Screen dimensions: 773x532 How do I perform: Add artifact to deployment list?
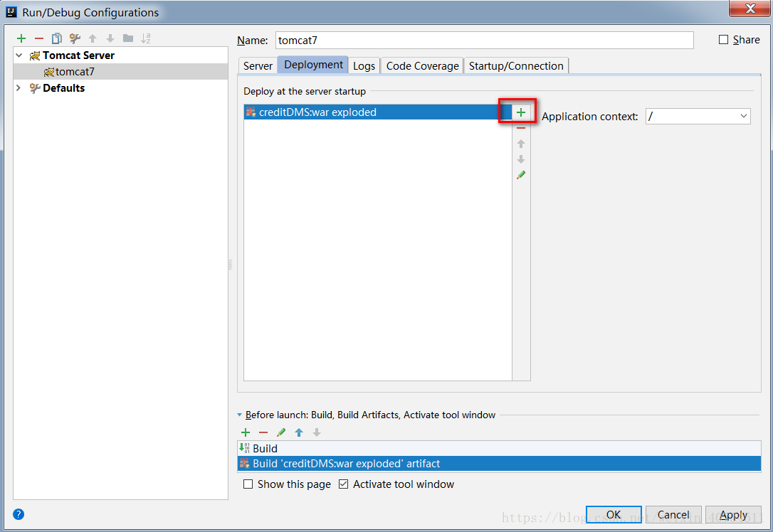pyautogui.click(x=521, y=112)
